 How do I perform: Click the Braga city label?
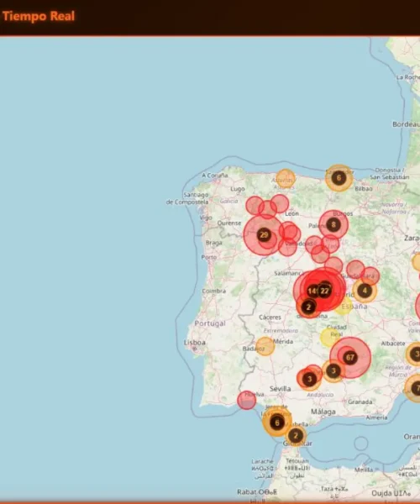[213, 243]
